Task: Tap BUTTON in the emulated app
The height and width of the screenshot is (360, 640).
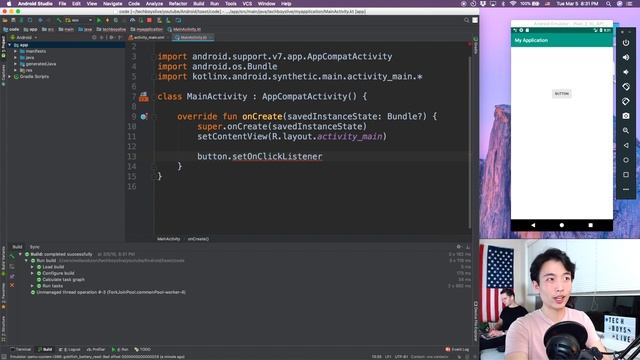Action: [562, 93]
